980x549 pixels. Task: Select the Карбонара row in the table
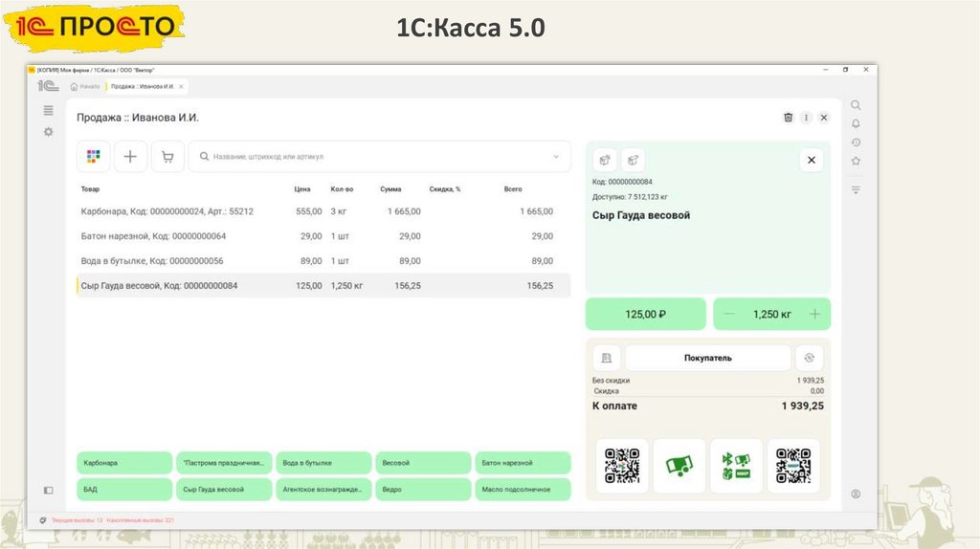click(323, 211)
